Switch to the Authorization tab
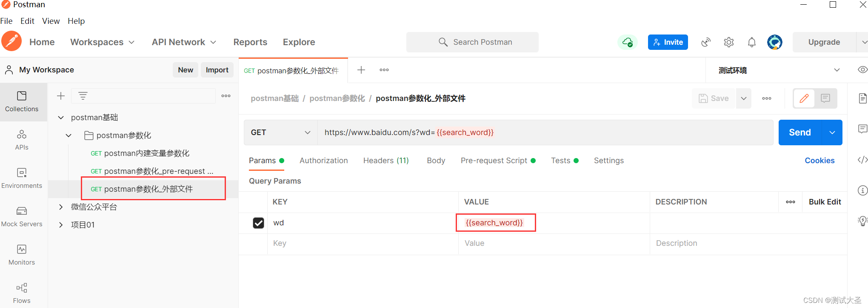This screenshot has width=868, height=308. click(324, 161)
